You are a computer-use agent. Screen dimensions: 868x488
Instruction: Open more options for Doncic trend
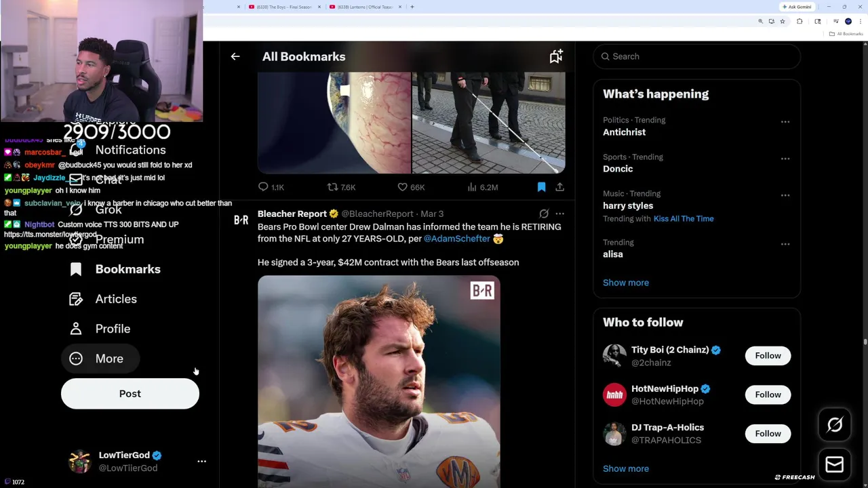(785, 159)
